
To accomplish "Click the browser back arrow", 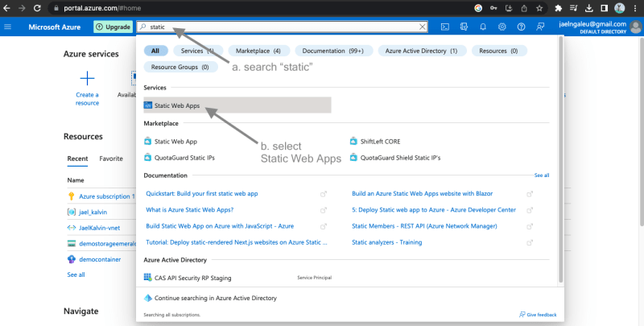I will [7, 8].
